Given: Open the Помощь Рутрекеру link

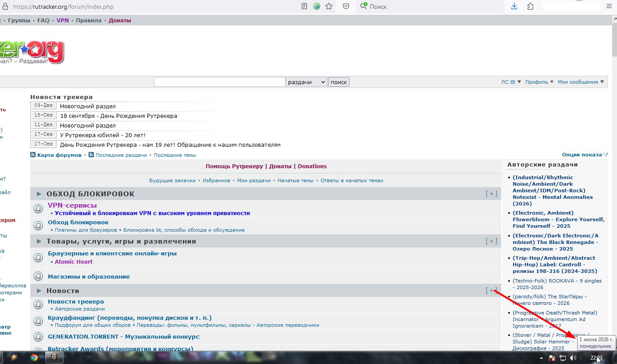Looking at the screenshot, I should 235,166.
